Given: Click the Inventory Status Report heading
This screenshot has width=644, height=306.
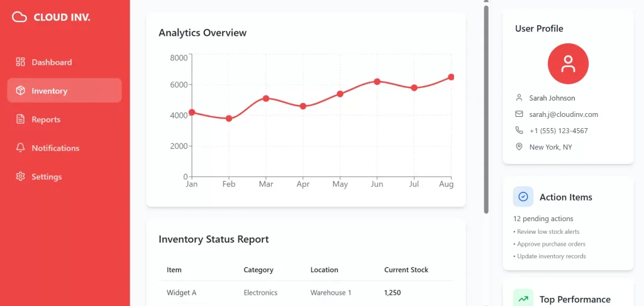Looking at the screenshot, I should (x=214, y=239).
